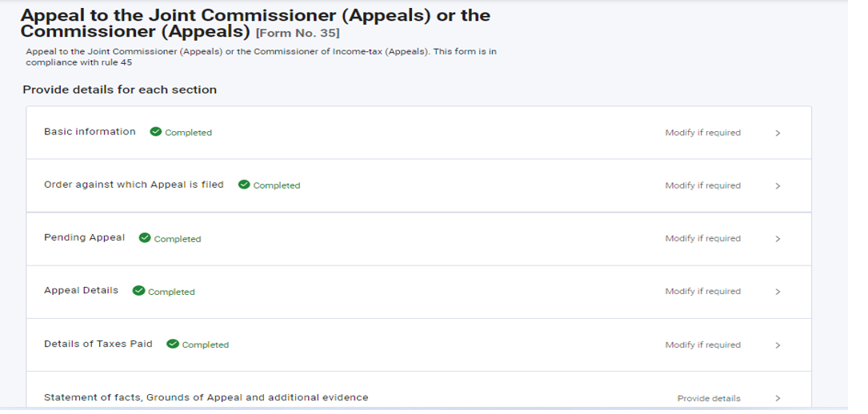The image size is (868, 414).
Task: Click the Completed checkmark for Order against which Appeal
Action: pyautogui.click(x=244, y=185)
